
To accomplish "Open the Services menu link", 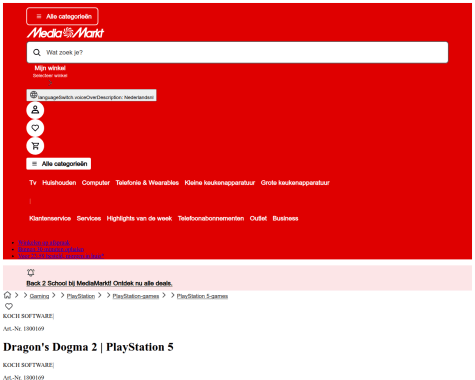I will [89, 218].
